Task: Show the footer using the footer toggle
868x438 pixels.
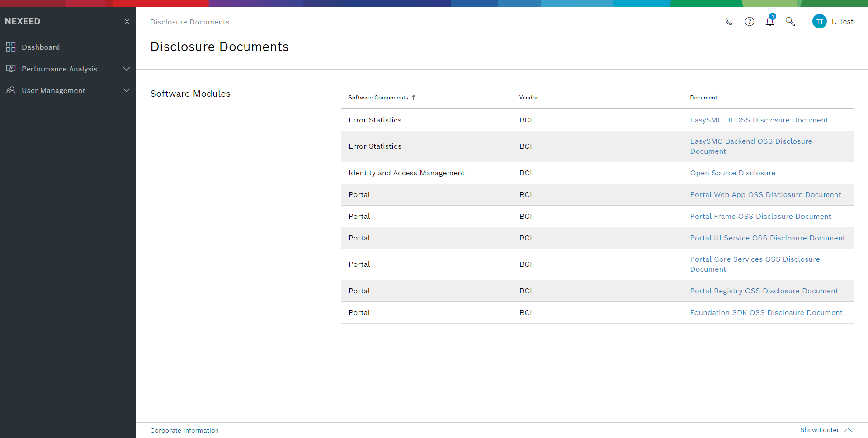Action: click(819, 430)
